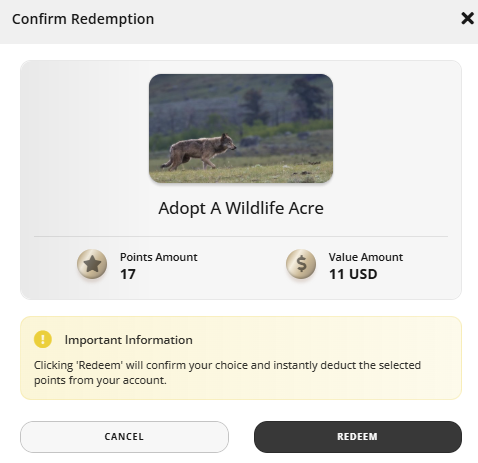
Task: Click the yellow information notice box
Action: 241,358
